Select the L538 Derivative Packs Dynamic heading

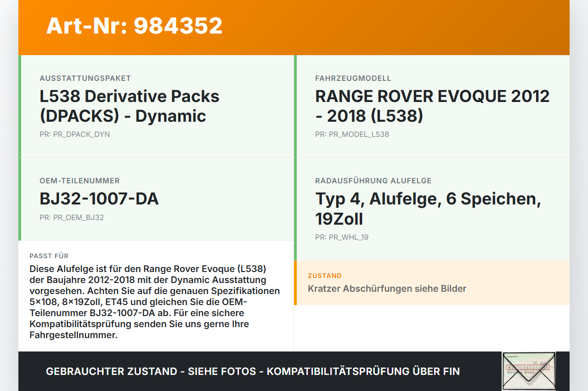(130, 106)
